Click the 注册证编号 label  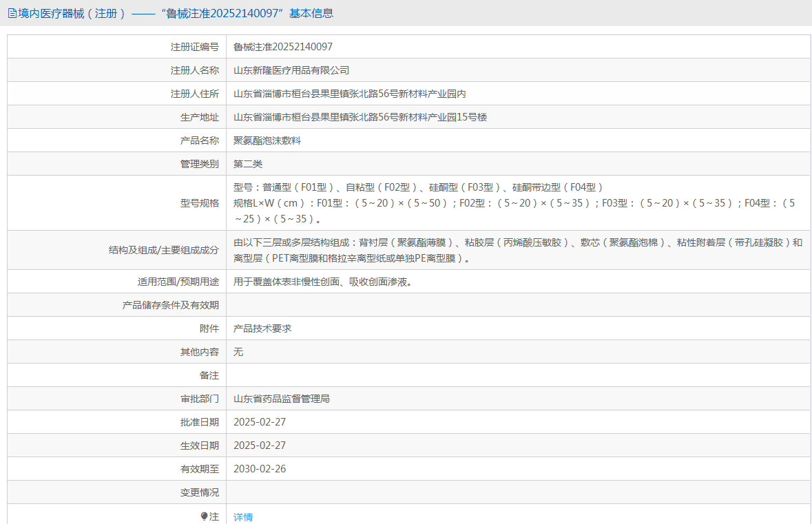[195, 47]
